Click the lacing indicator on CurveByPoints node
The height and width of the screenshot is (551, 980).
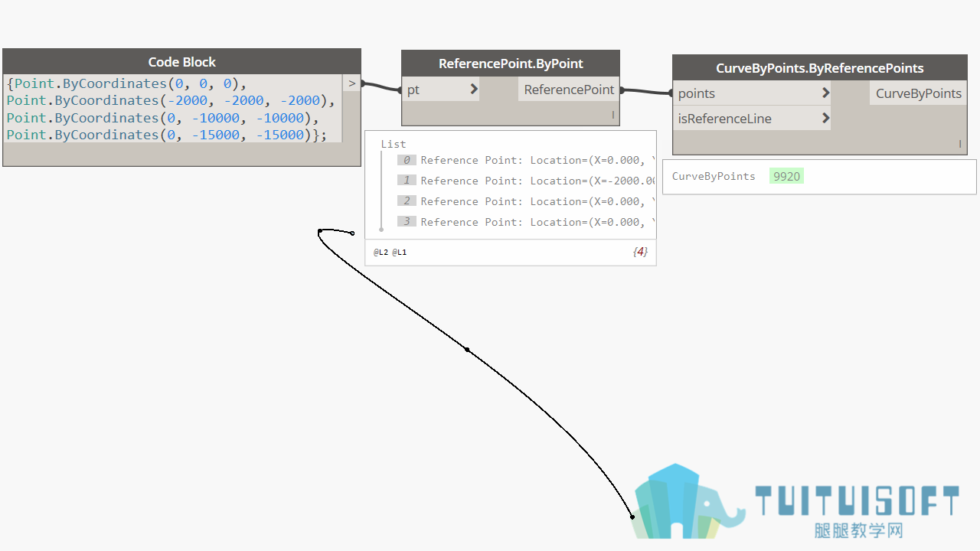pos(960,144)
